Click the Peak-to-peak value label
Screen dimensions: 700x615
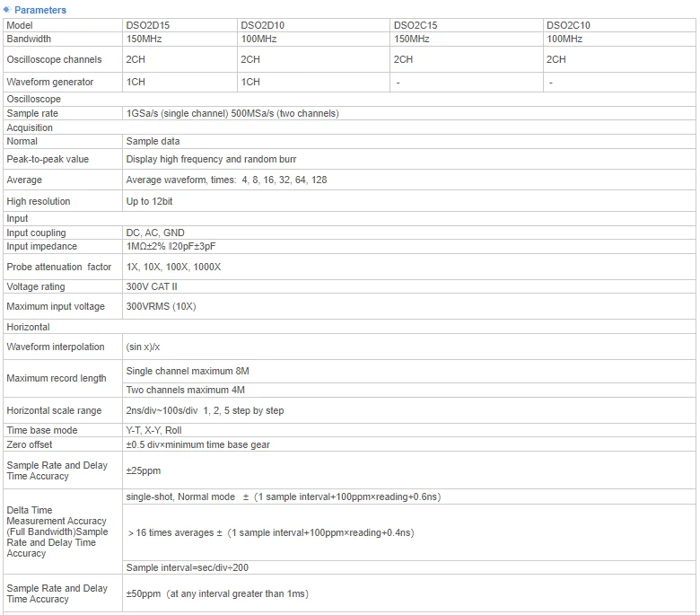[48, 159]
